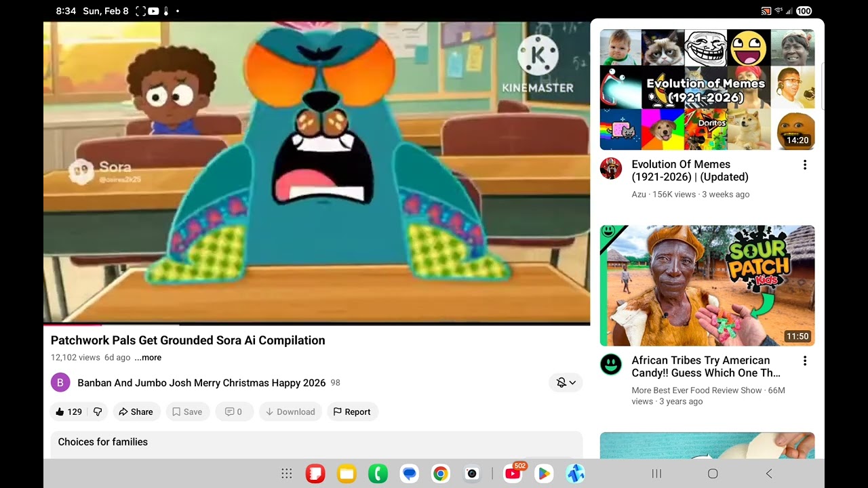Tap the cast icon in status bar
868x488 pixels.
(766, 11)
